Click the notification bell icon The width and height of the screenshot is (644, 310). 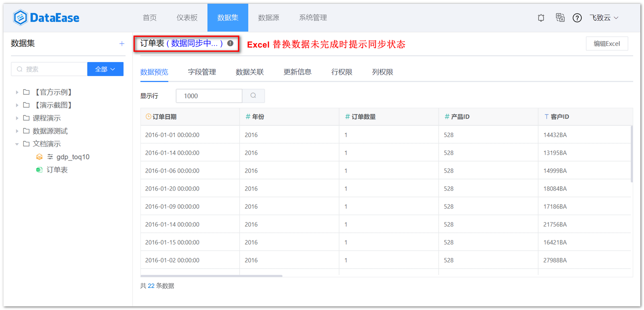(x=541, y=18)
